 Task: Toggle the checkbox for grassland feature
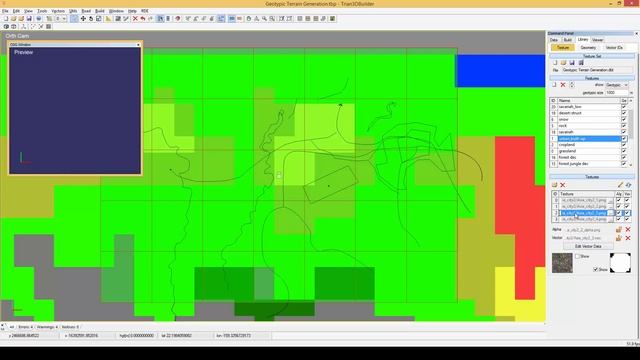[624, 151]
